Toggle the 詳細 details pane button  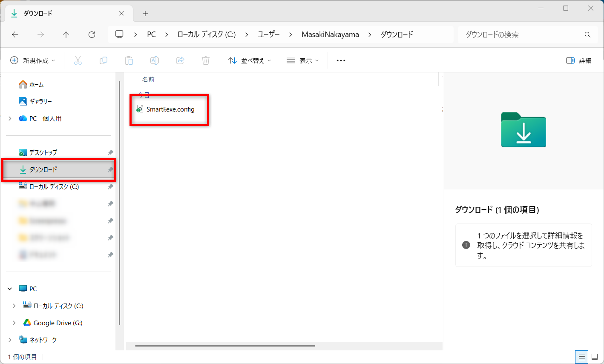(578, 60)
